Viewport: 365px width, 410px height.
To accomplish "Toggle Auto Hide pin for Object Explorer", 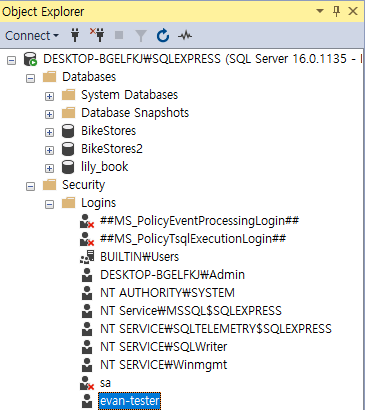I will pos(336,11).
